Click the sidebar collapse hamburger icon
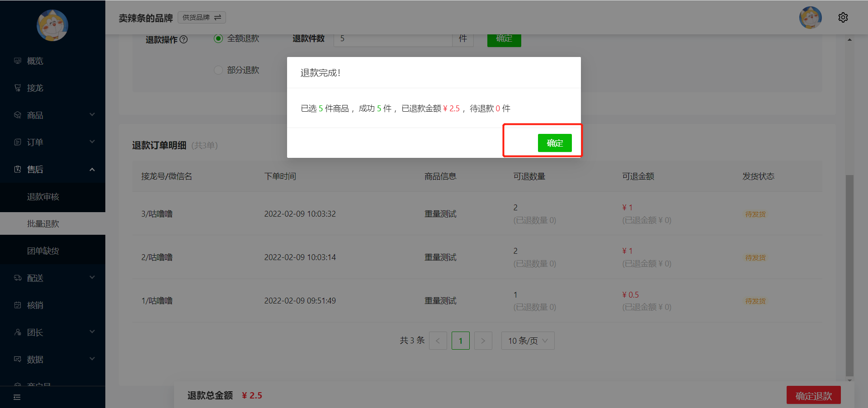This screenshot has height=408, width=868. (x=17, y=397)
